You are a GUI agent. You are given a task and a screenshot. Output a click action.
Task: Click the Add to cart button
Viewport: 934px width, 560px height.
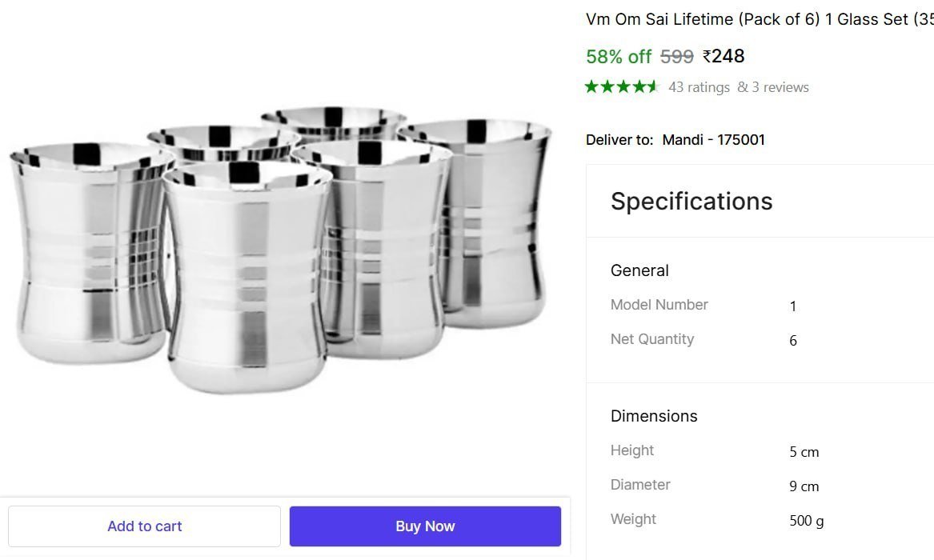pos(145,526)
